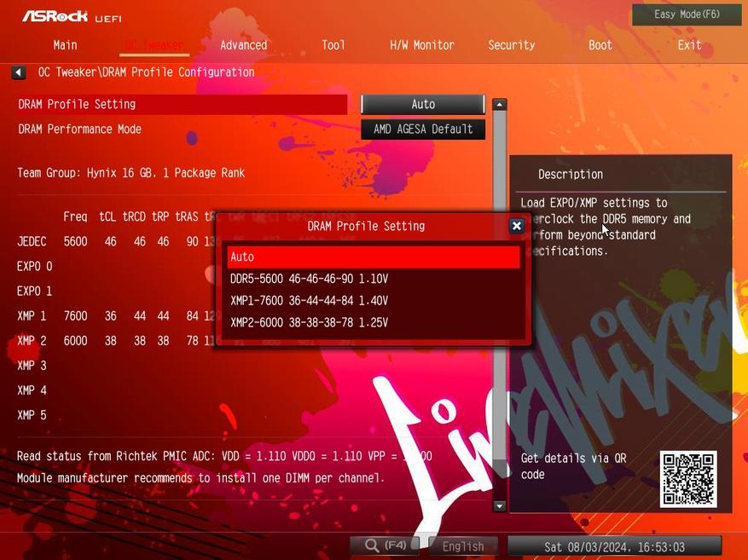This screenshot has height=560, width=748.
Task: Click scrollbar down arrow
Action: tap(500, 505)
